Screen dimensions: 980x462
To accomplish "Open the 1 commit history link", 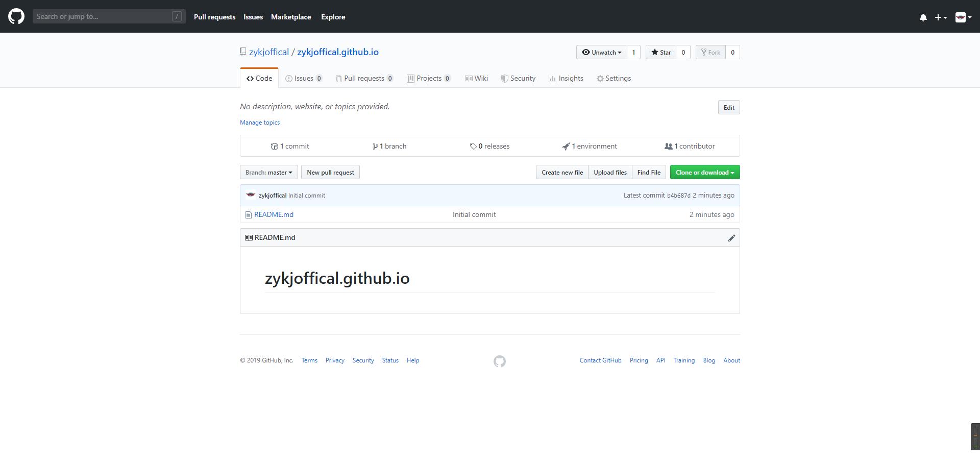I will coord(290,147).
